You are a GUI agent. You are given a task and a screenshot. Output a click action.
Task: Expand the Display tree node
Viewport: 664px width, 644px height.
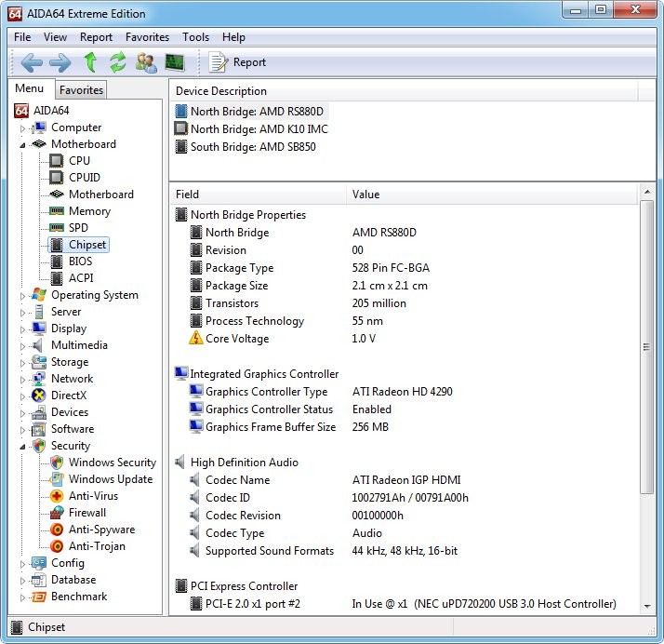pos(23,329)
